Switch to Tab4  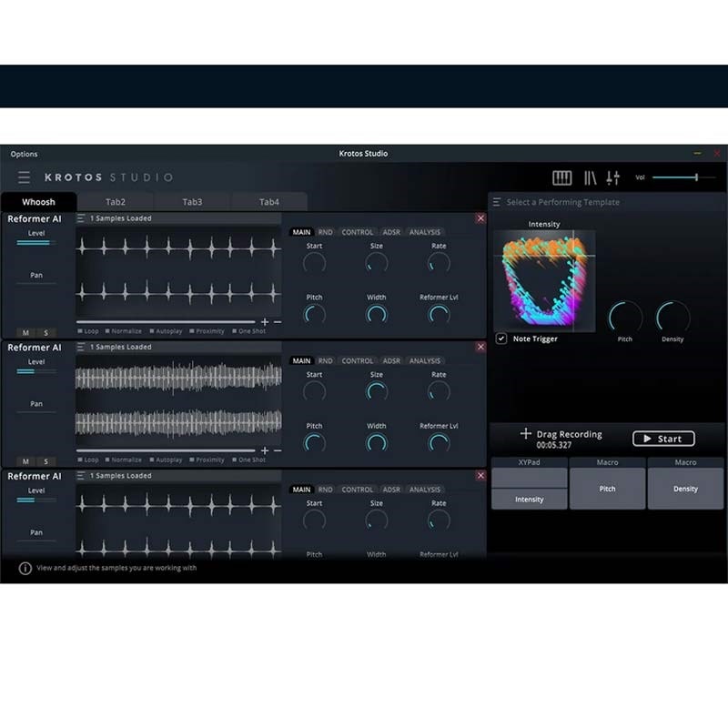(269, 202)
